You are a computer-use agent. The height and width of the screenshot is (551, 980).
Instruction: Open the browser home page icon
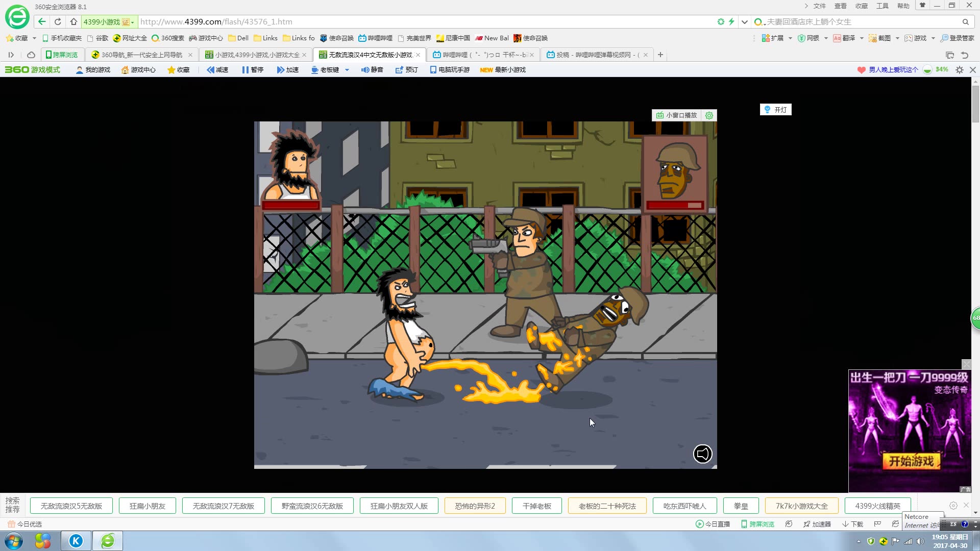(x=73, y=22)
